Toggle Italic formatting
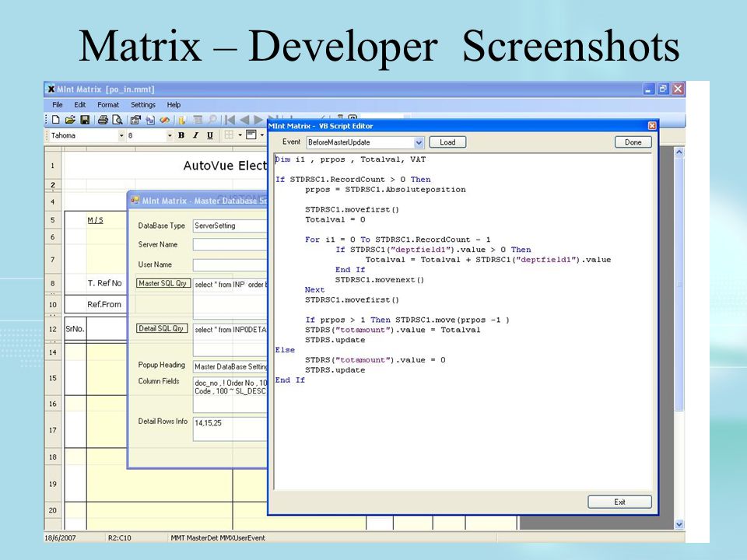The height and width of the screenshot is (560, 747). point(195,135)
